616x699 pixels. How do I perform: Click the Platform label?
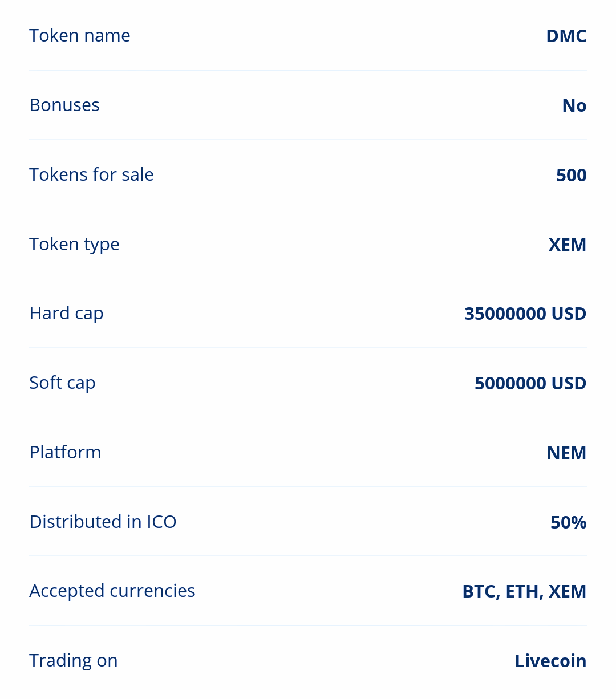pos(65,452)
